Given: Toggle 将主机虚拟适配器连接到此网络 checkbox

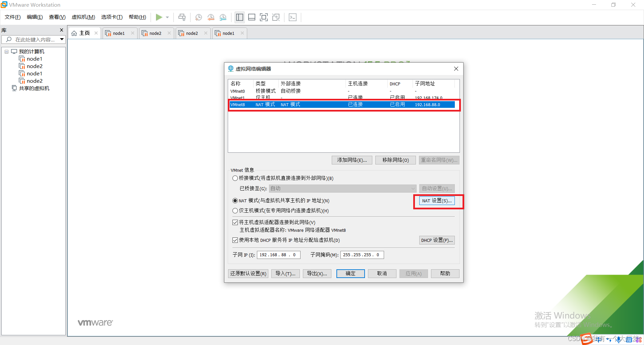Looking at the screenshot, I should point(235,222).
